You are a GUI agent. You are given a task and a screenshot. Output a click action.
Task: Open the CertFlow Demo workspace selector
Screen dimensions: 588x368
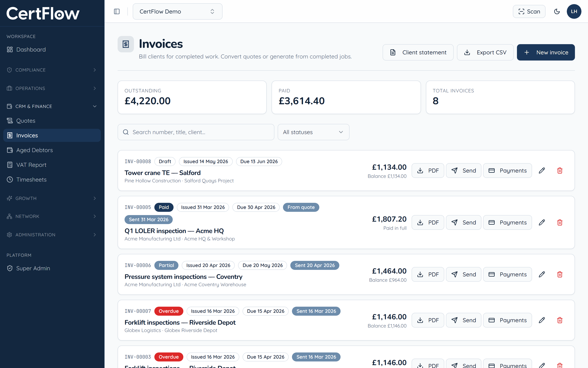tap(177, 11)
